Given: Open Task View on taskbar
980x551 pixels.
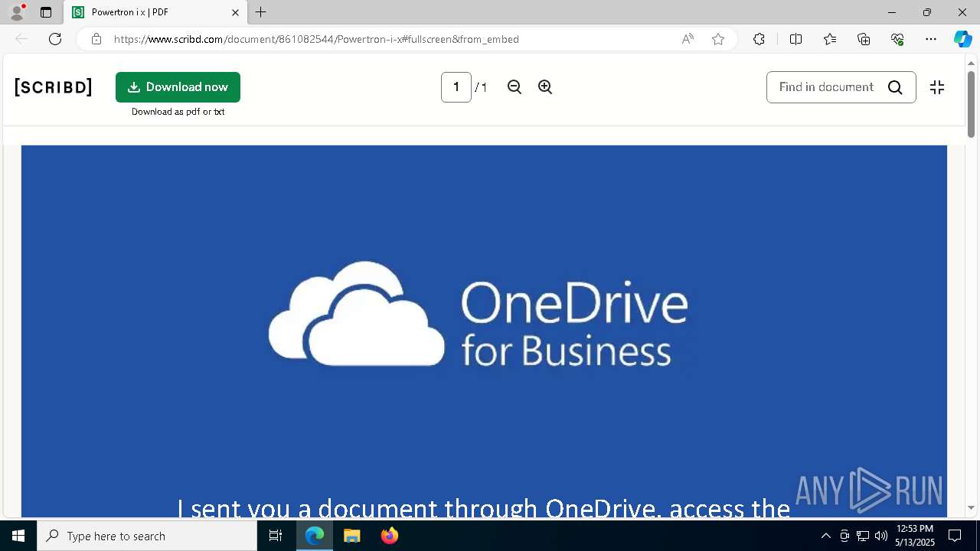Looking at the screenshot, I should (x=276, y=536).
